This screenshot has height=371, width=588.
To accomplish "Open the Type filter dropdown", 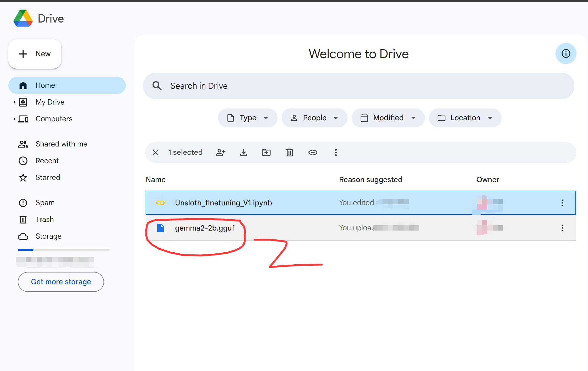I will tap(248, 118).
